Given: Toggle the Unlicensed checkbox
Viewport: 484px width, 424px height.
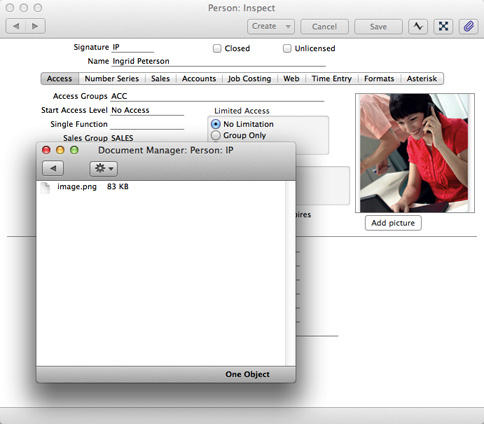Looking at the screenshot, I should (287, 49).
